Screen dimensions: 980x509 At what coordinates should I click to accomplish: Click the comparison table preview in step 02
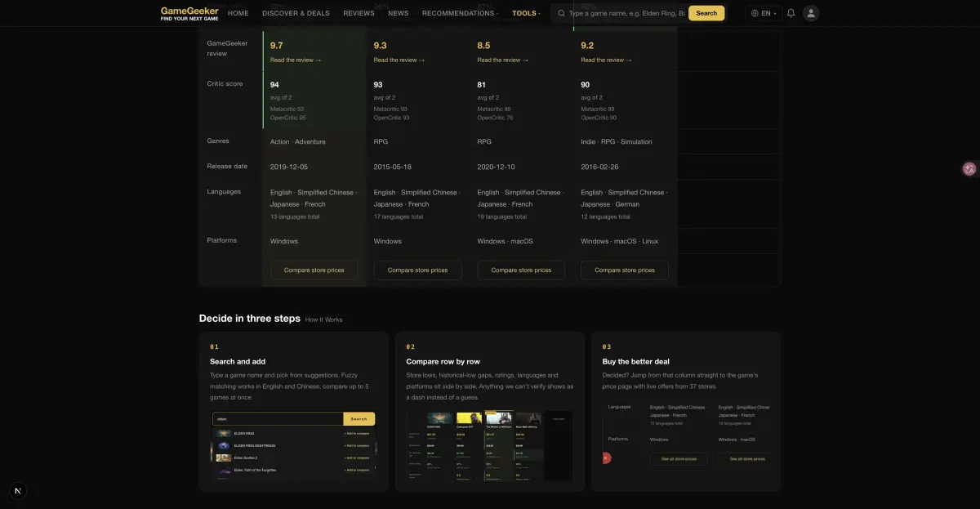pos(490,445)
